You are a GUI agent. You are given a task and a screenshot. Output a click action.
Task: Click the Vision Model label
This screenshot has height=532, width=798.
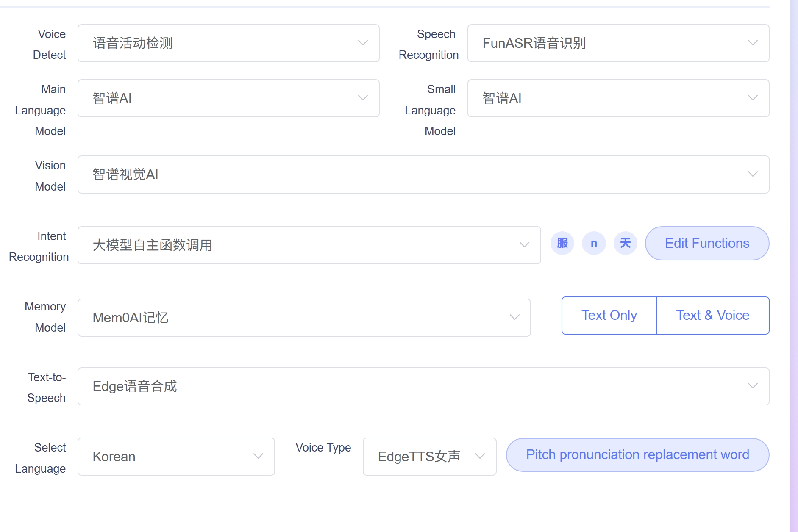[x=50, y=176]
